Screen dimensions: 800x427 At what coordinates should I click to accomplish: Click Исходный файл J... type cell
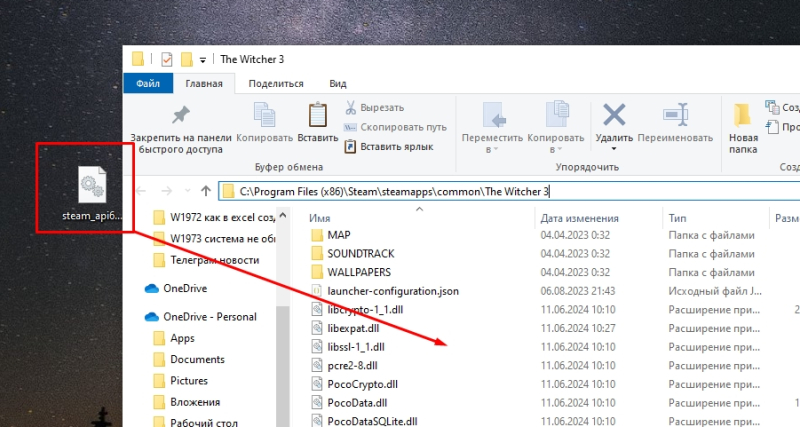[x=715, y=291]
